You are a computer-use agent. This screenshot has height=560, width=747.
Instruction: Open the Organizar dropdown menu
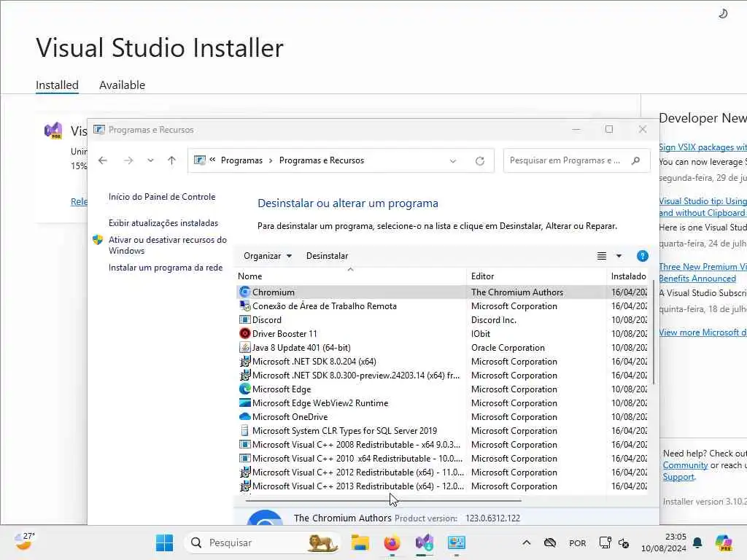[267, 256]
